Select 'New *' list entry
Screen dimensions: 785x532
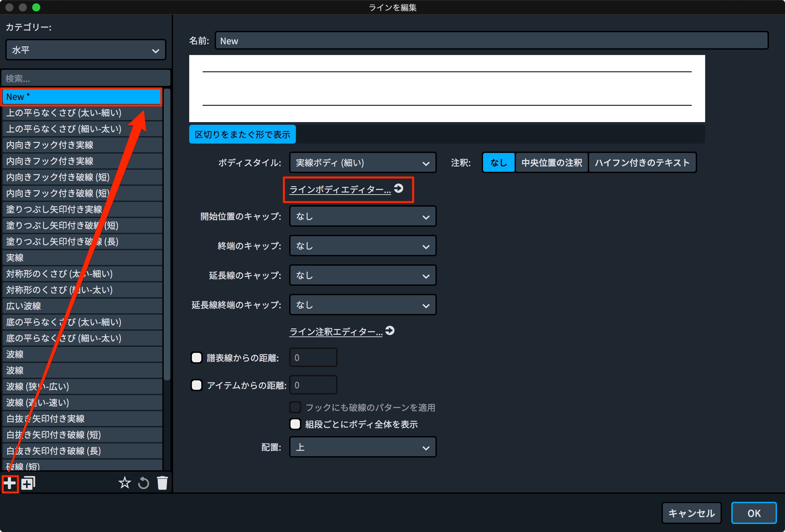click(x=82, y=97)
